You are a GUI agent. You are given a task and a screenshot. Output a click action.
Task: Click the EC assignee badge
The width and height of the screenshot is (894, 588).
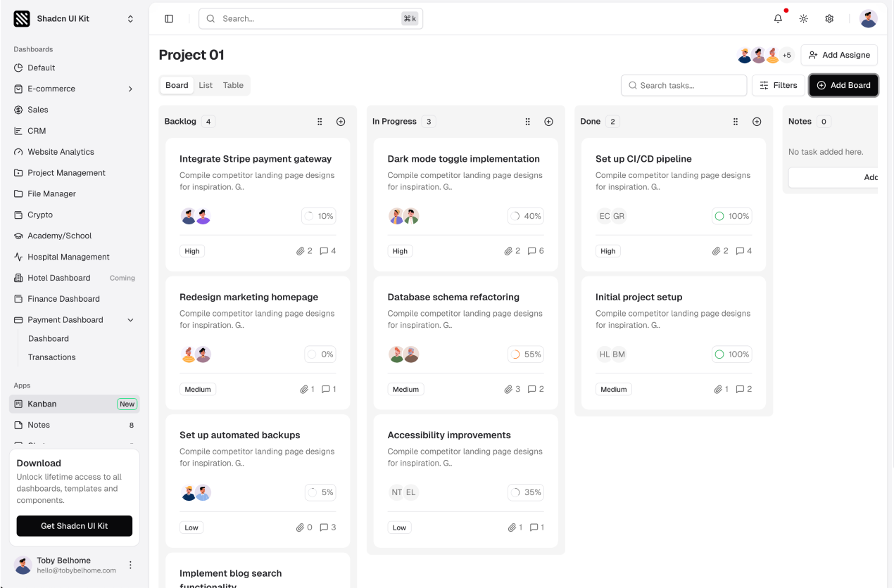[x=605, y=216]
